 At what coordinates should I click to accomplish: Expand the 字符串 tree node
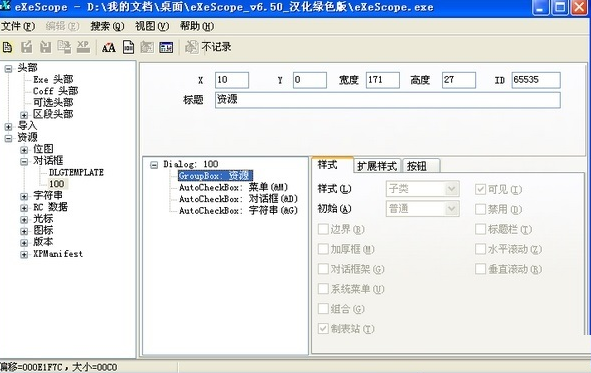coord(24,196)
